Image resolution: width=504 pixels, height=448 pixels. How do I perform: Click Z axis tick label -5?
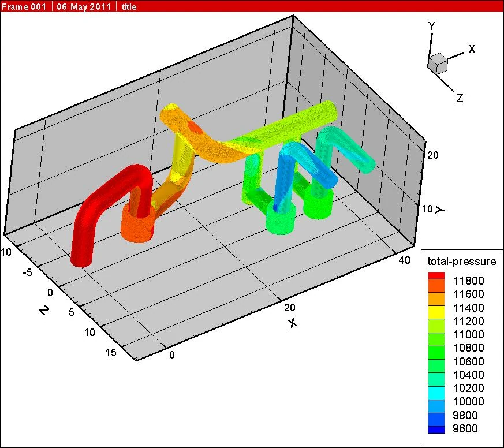27,273
